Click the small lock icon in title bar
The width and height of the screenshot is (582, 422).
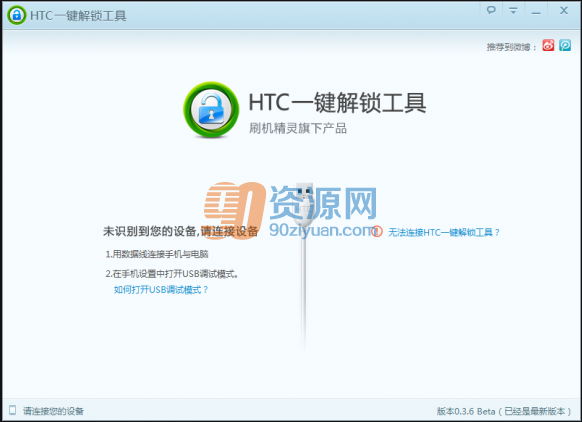click(16, 15)
